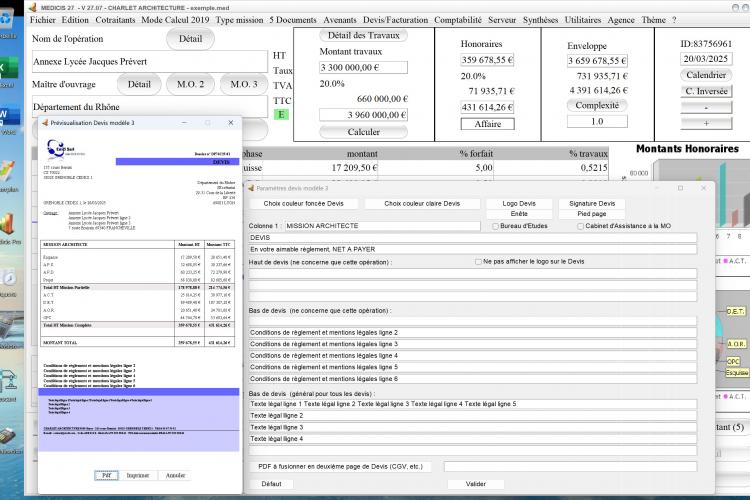Open the Avenants menu
Screen dimensions: 750x500
(x=340, y=20)
